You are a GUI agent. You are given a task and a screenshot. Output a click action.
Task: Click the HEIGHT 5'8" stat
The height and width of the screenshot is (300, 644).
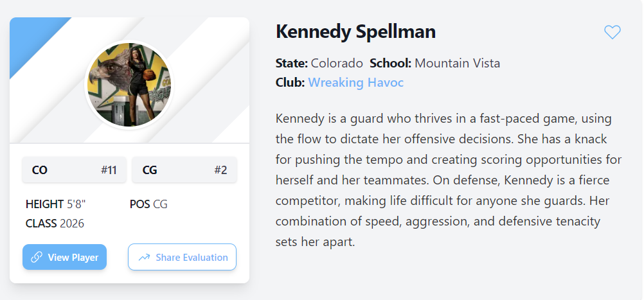pos(56,204)
